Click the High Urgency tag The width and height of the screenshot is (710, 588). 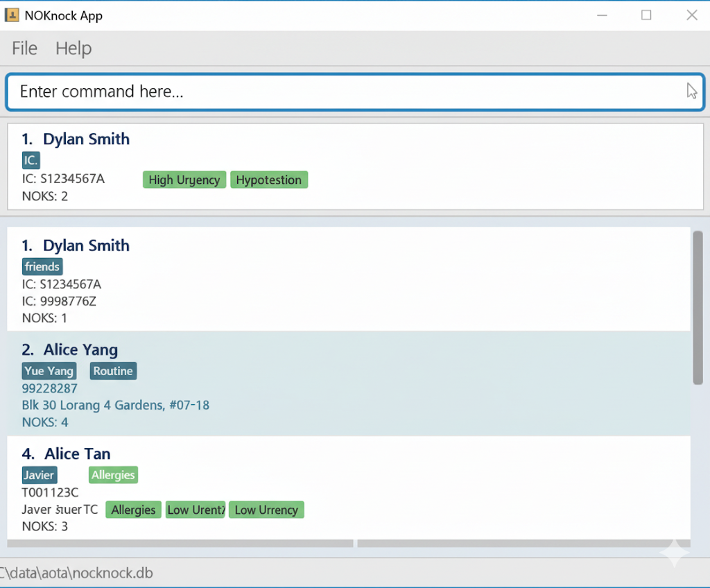coord(184,180)
